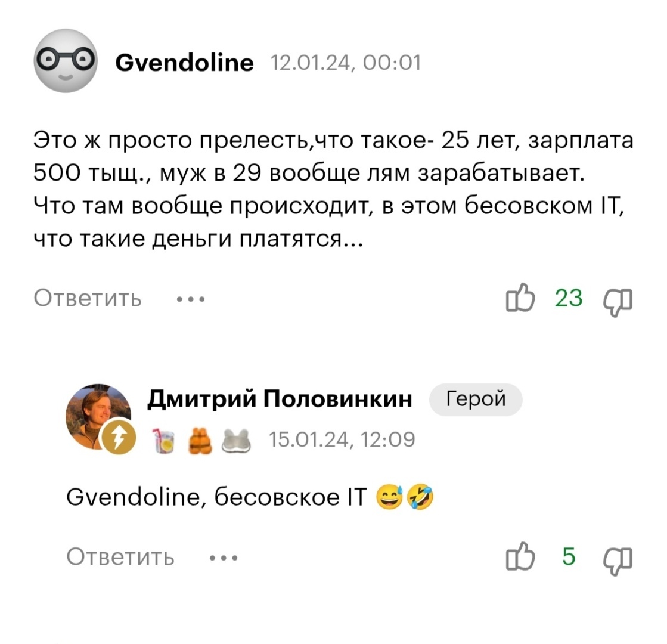The height and width of the screenshot is (644, 667).
Task: Open more options for Gvendoline's comment
Action: (x=190, y=298)
